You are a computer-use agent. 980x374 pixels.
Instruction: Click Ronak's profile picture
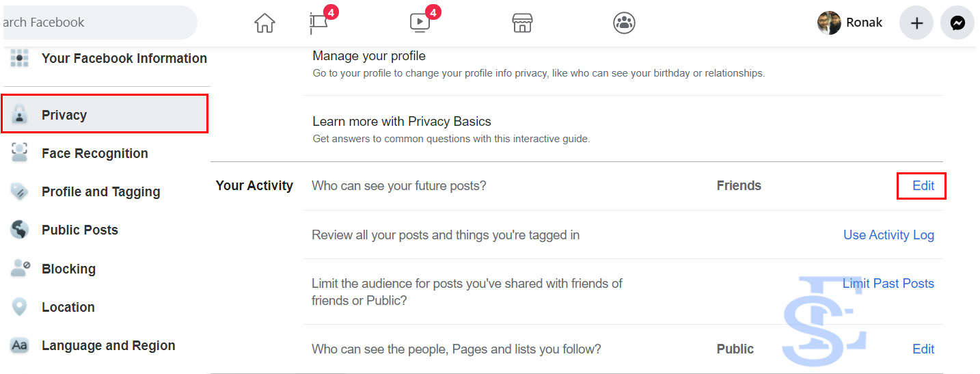tap(829, 23)
